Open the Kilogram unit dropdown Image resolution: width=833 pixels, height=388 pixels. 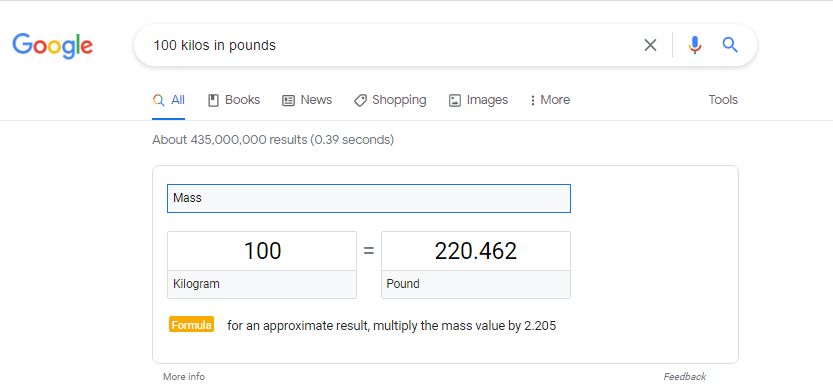coord(262,284)
